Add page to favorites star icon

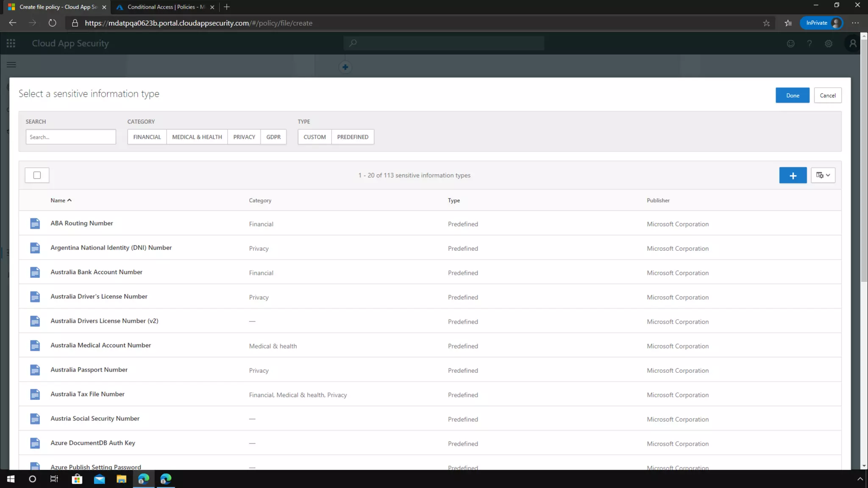pos(766,23)
